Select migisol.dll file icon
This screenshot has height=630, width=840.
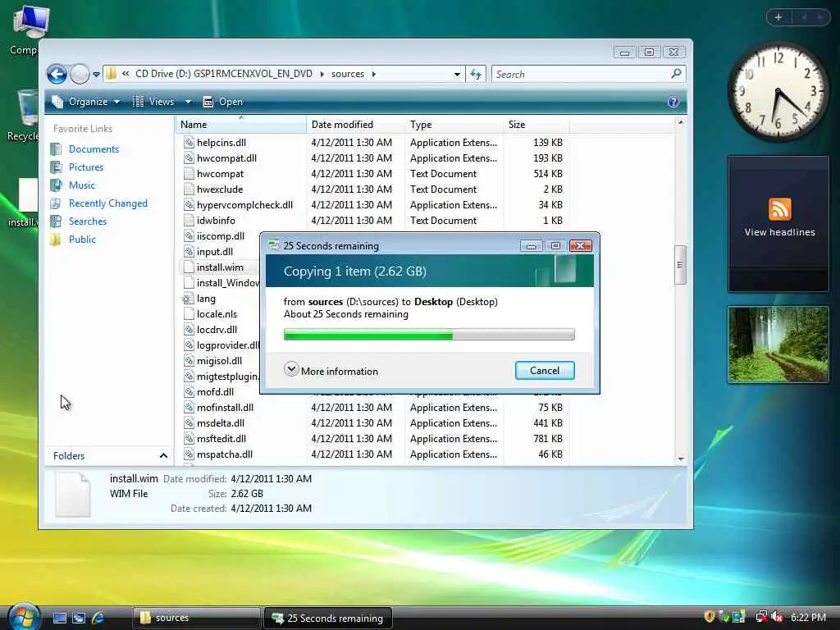coord(189,361)
